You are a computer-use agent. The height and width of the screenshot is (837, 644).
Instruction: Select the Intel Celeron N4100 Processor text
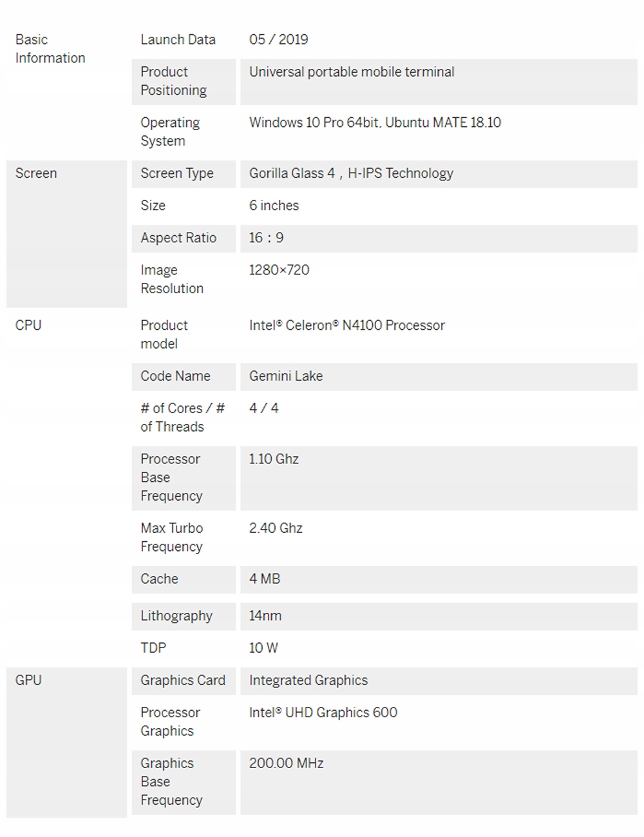[x=346, y=325]
